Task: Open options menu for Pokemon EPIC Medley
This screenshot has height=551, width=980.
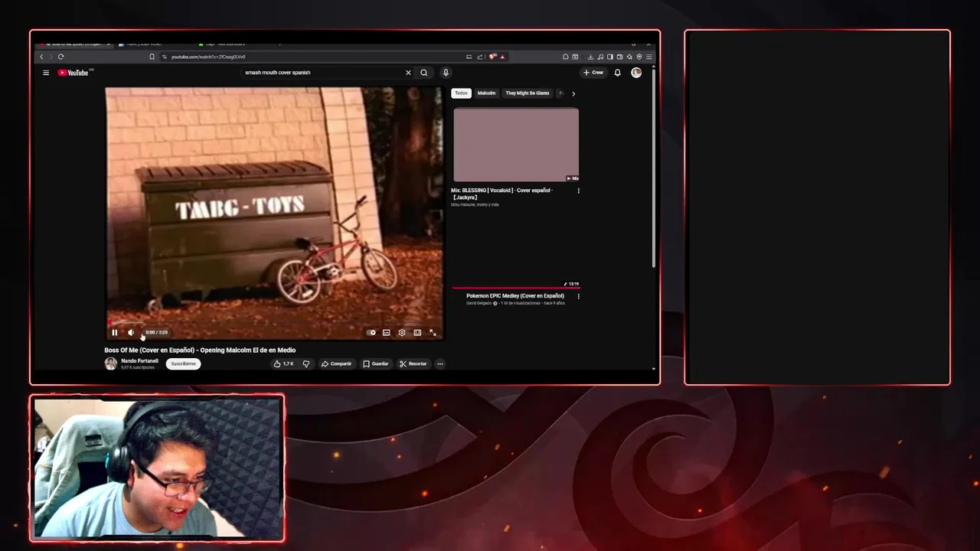Action: tap(578, 296)
